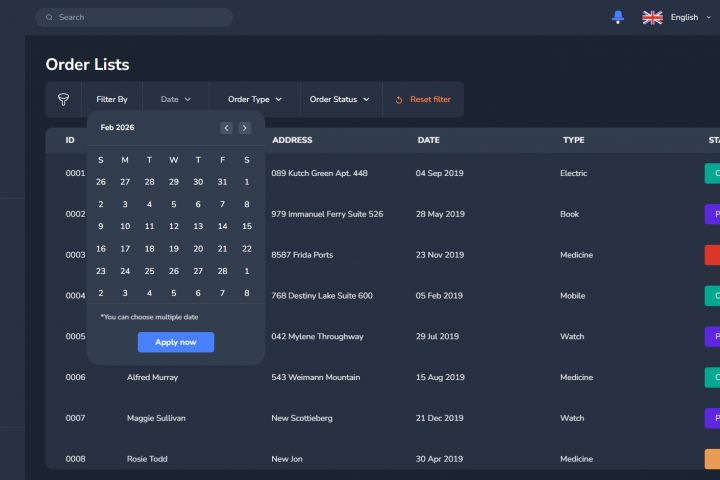
Task: Click the date 23 Nov 2019
Action: pos(439,255)
